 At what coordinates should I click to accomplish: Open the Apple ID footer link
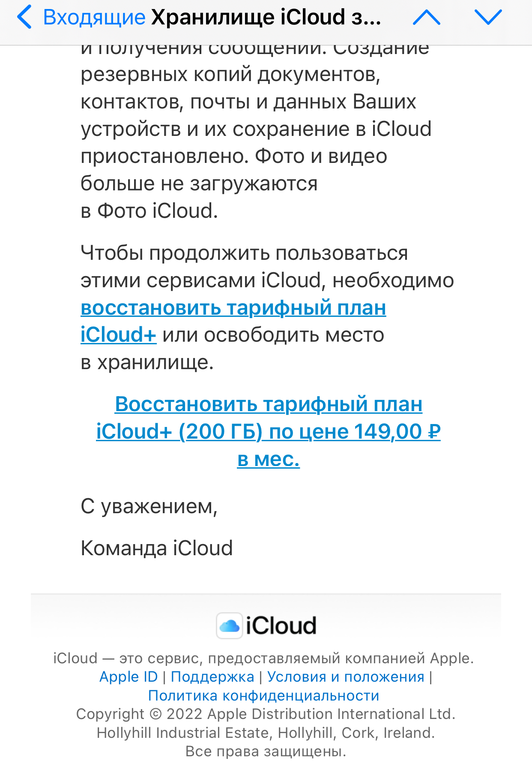tap(129, 677)
